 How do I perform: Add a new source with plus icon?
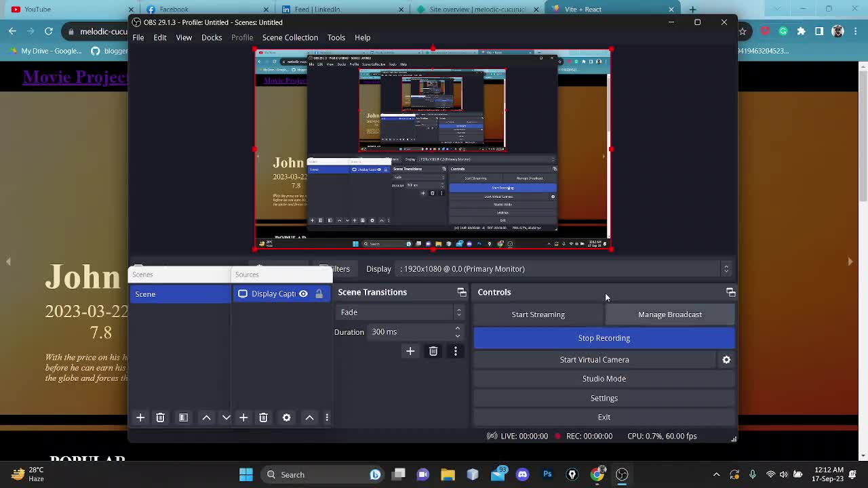pos(243,418)
